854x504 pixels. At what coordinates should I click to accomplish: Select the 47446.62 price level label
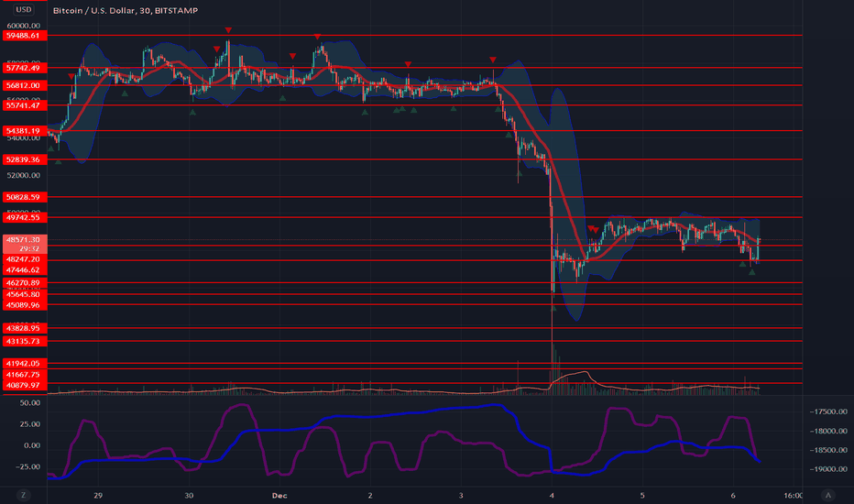25,269
